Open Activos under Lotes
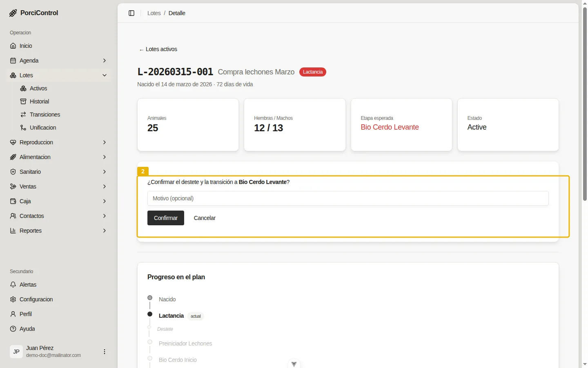The image size is (588, 368). 64,88
